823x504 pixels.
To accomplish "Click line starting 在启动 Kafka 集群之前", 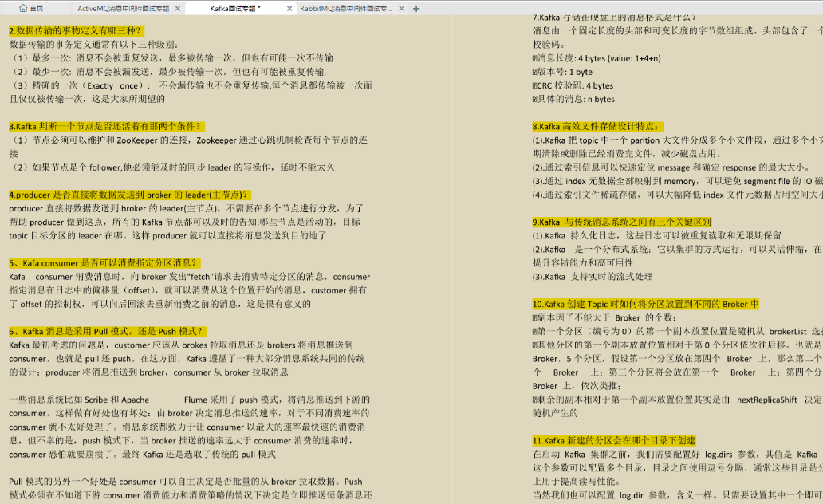I will pyautogui.click(x=675, y=454).
